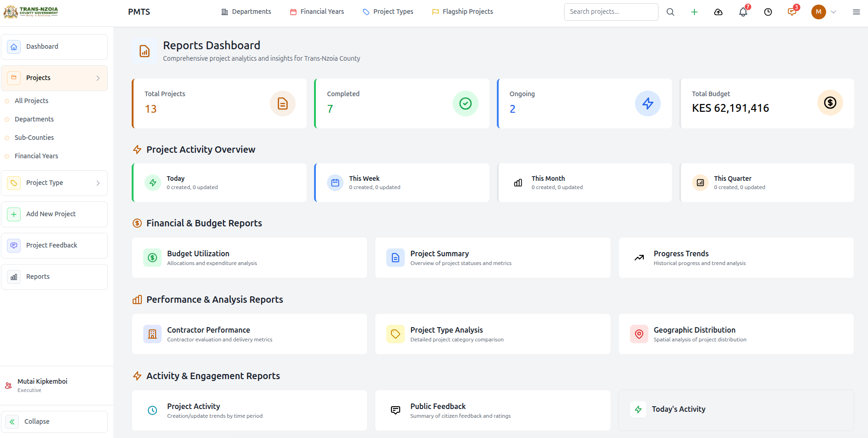Click the This Quarter activity card
Screen dimensions: 868x438
[767, 183]
